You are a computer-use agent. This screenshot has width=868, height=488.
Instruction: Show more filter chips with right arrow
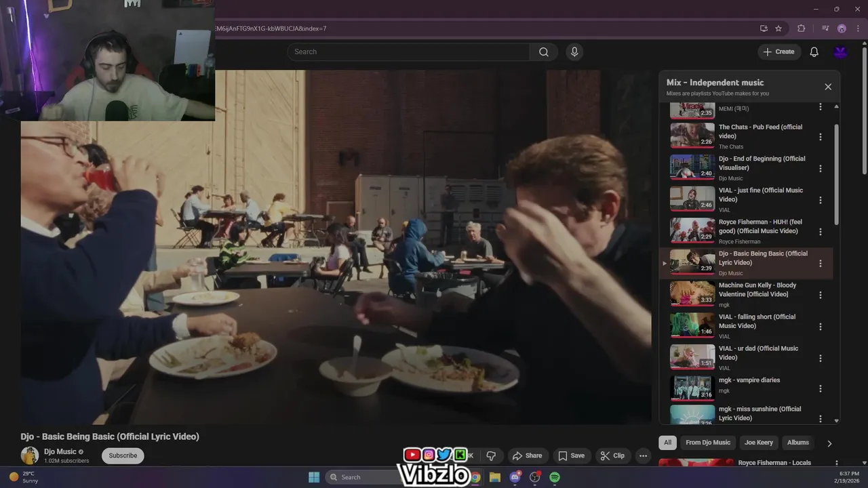[829, 443]
